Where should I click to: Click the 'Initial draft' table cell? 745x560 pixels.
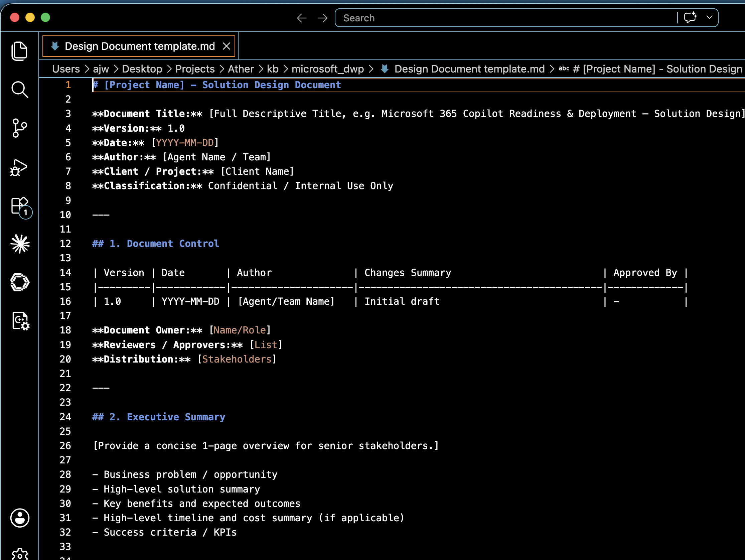pos(402,301)
